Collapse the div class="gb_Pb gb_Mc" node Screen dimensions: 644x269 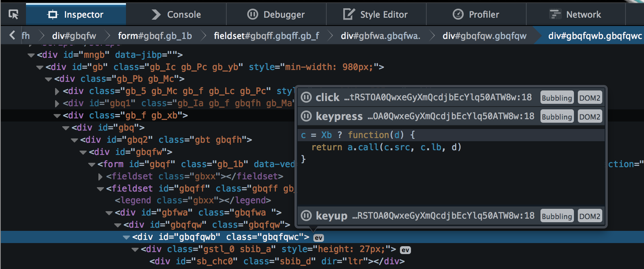48,79
